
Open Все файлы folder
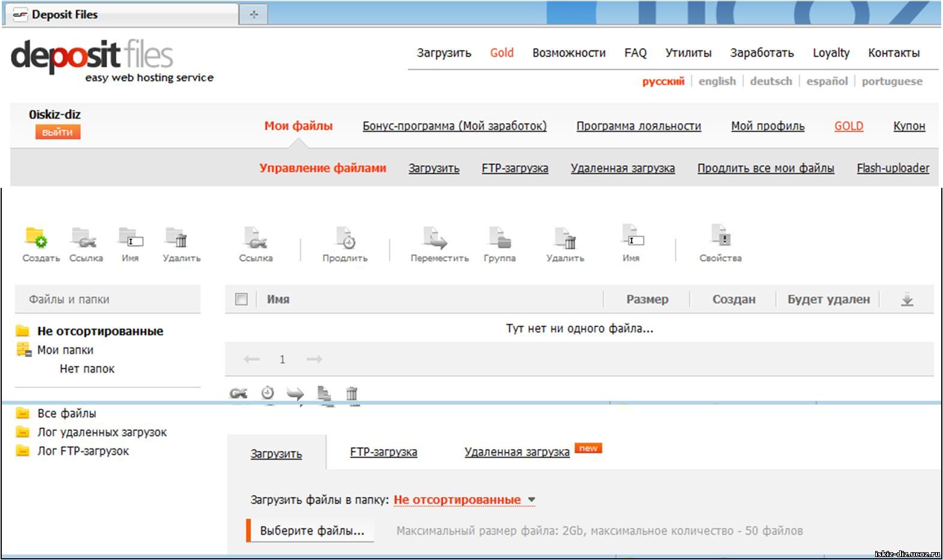(67, 414)
